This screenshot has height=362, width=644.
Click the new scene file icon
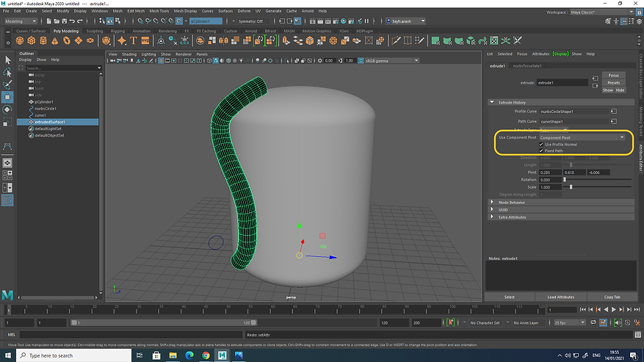click(49, 21)
